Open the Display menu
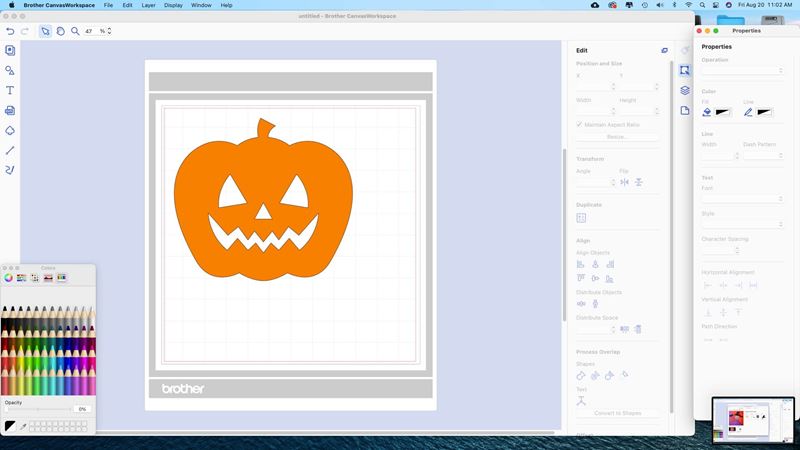This screenshot has height=450, width=800. pos(174,5)
